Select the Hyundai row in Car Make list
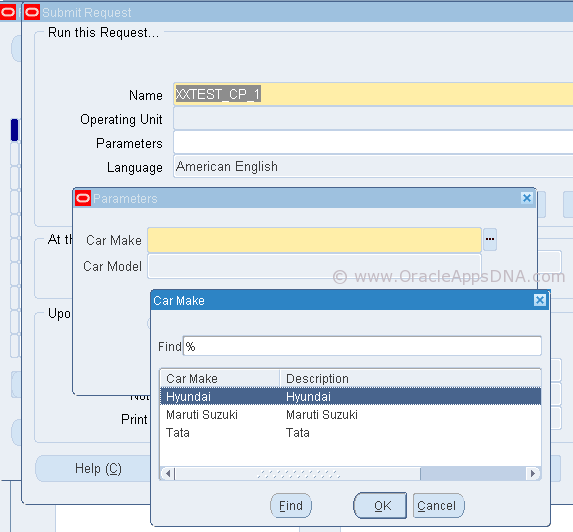 coord(350,396)
